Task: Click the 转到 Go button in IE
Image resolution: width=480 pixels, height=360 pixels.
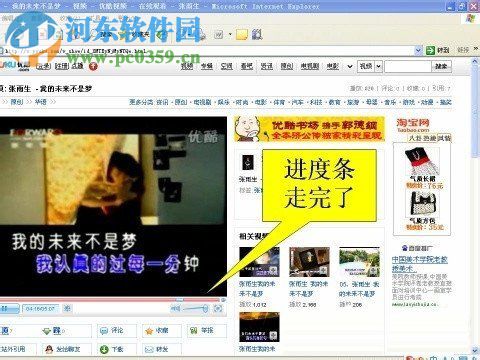Action: click(x=438, y=50)
